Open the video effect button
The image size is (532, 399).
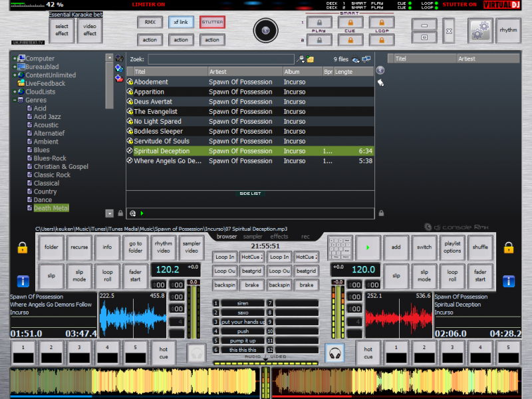(x=90, y=30)
